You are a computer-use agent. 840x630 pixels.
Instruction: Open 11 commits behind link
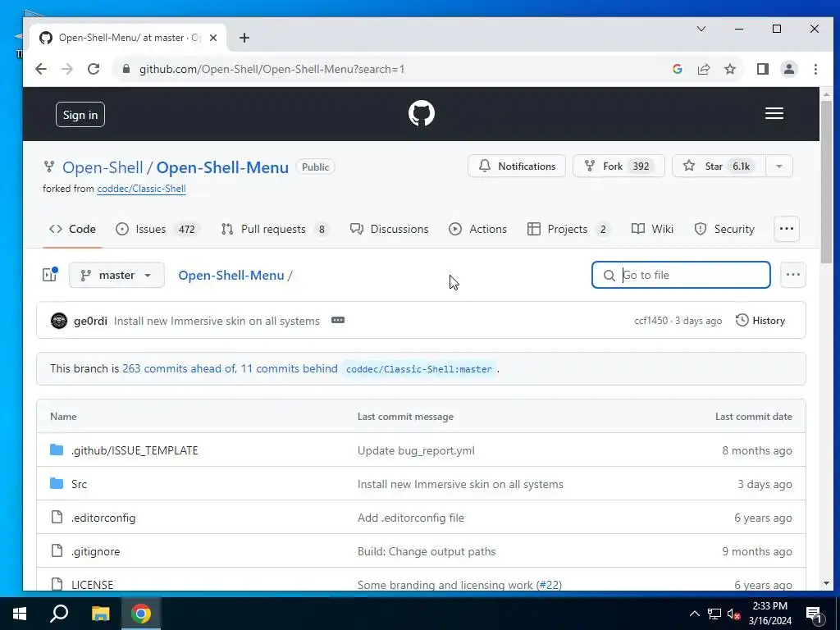click(290, 368)
